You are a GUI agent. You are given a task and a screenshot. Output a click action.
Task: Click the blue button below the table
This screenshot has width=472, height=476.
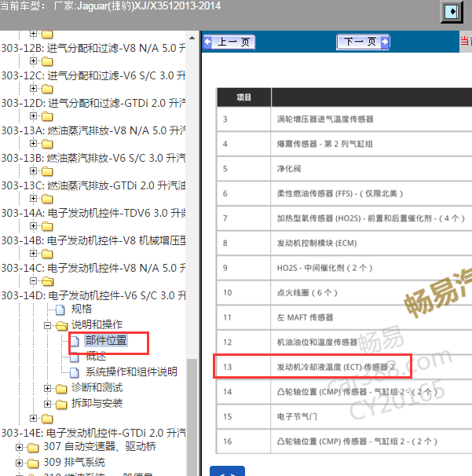227,471
